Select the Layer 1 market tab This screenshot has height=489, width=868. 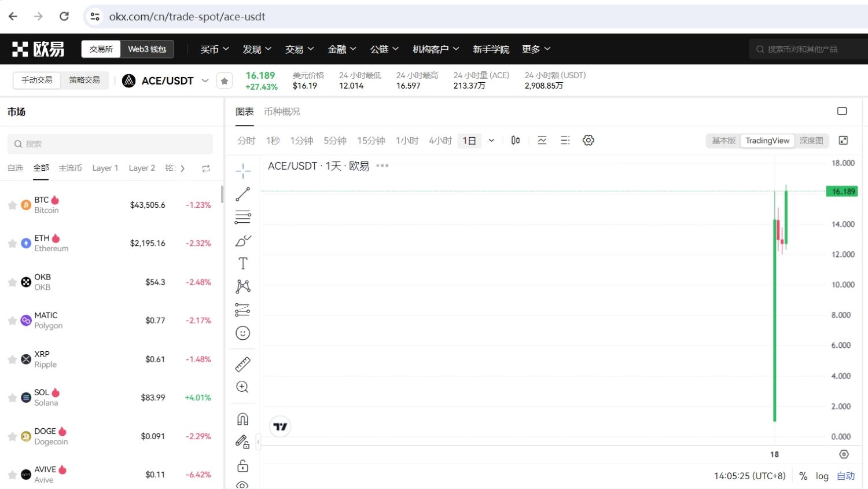105,168
